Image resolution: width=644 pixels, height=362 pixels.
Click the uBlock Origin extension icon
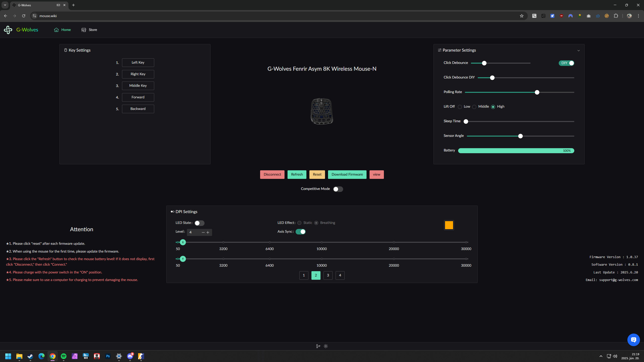point(561,16)
